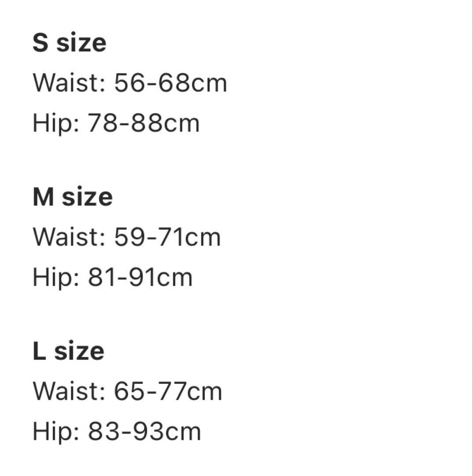
Task: Click the number 81 in M hip
Action: point(101,278)
